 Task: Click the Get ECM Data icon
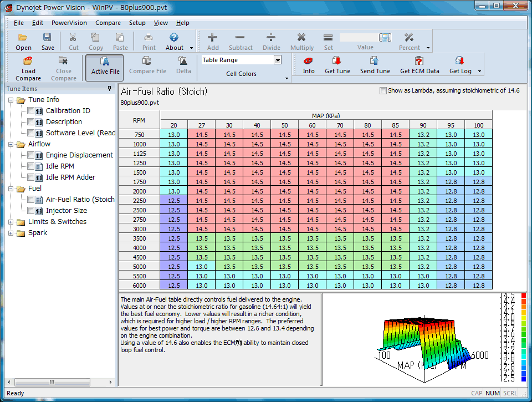tap(420, 61)
